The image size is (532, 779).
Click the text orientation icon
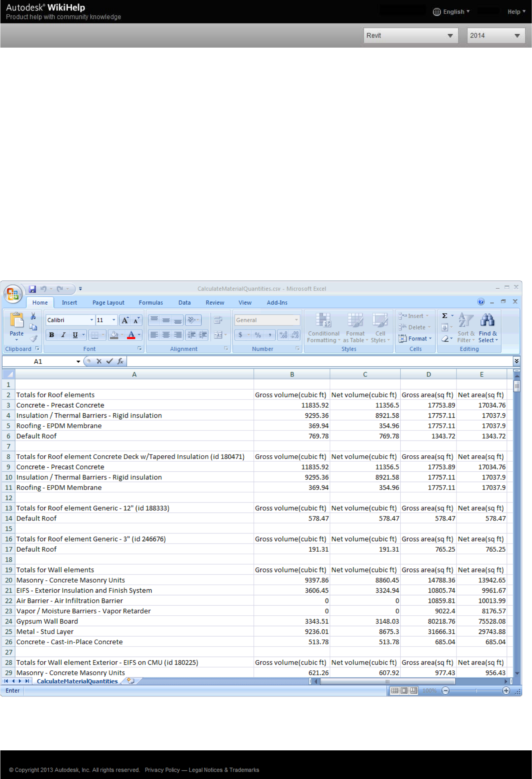pos(192,320)
